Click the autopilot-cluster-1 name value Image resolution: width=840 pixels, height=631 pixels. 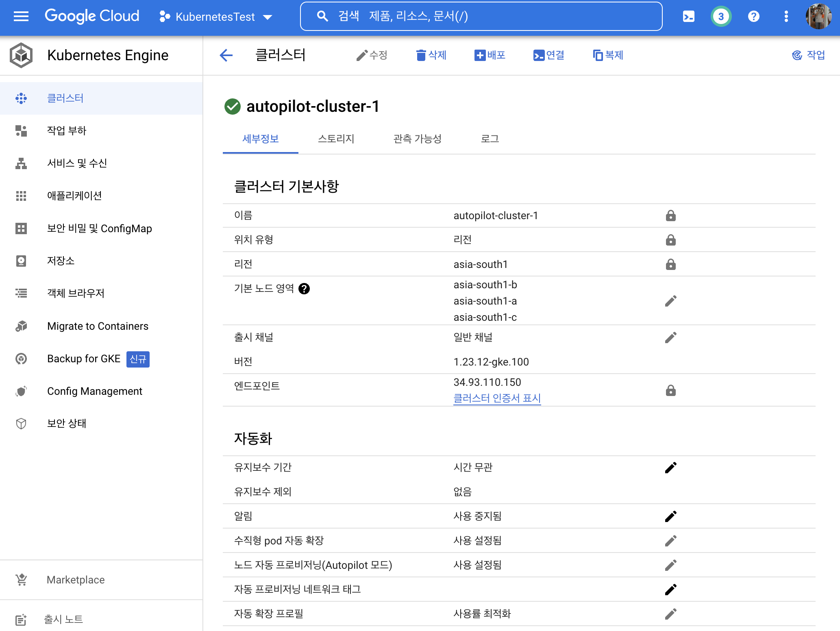point(496,215)
